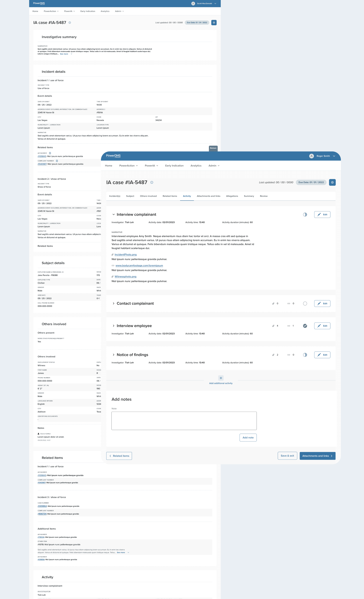Expand Contact complainant activity
This screenshot has width=364, height=599.
point(114,303)
